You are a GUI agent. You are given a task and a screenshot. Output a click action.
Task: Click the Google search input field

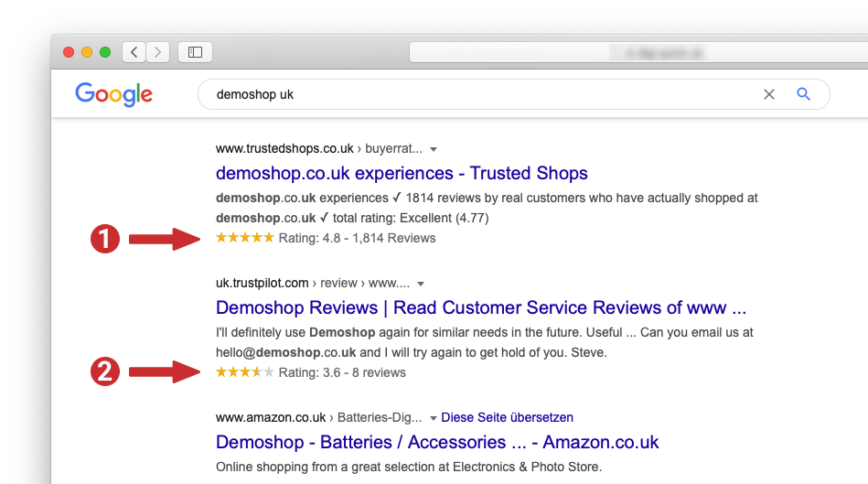(x=476, y=94)
